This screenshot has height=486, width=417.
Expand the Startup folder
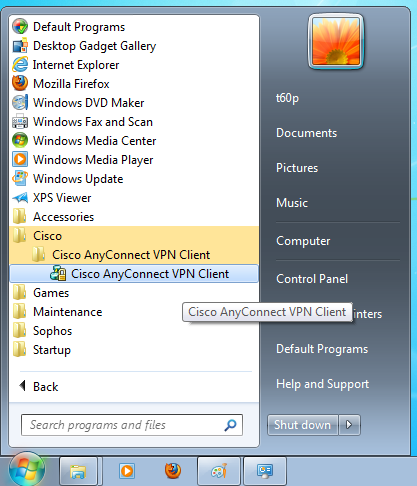[134, 350]
